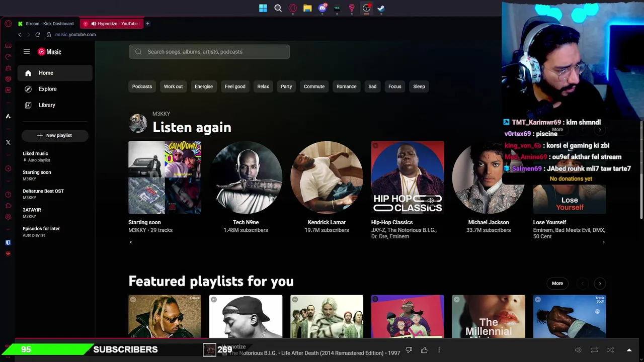Open Tech N9ne artist thumbnail
Viewport: 644px width, 362px height.
click(x=246, y=177)
